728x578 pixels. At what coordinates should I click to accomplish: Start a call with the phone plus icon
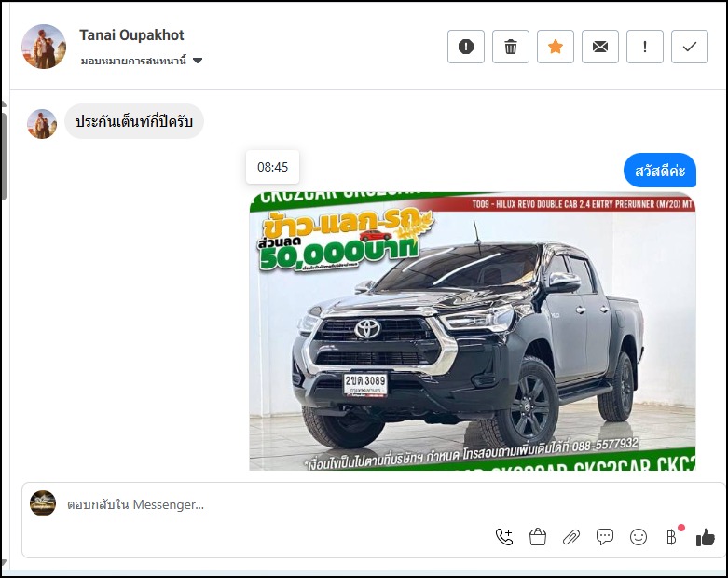coord(504,537)
